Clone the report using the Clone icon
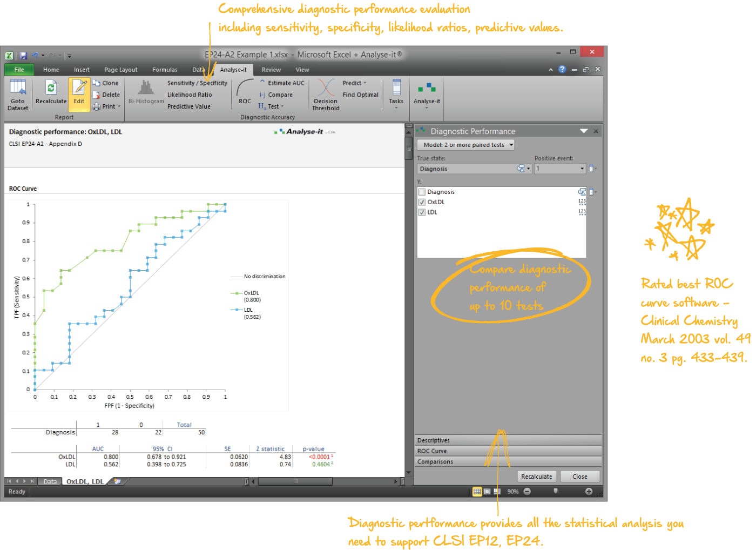Image resolution: width=756 pixels, height=550 pixels. click(x=97, y=83)
